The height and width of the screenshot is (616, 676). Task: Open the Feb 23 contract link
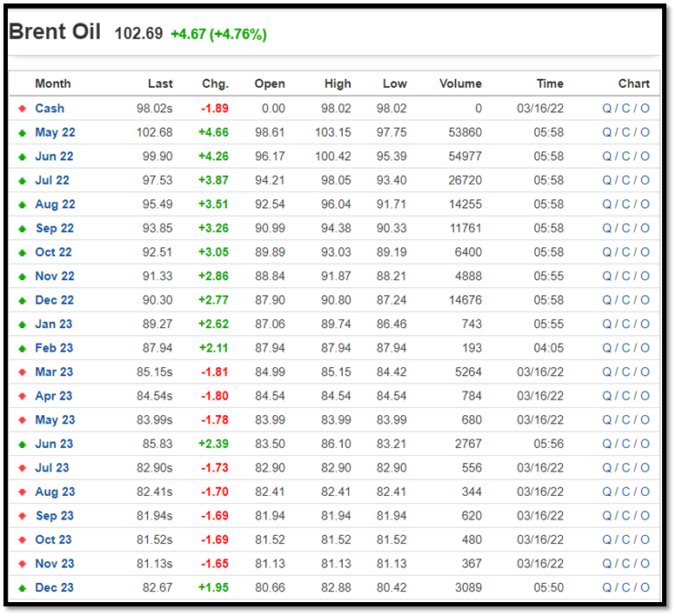[x=54, y=348]
